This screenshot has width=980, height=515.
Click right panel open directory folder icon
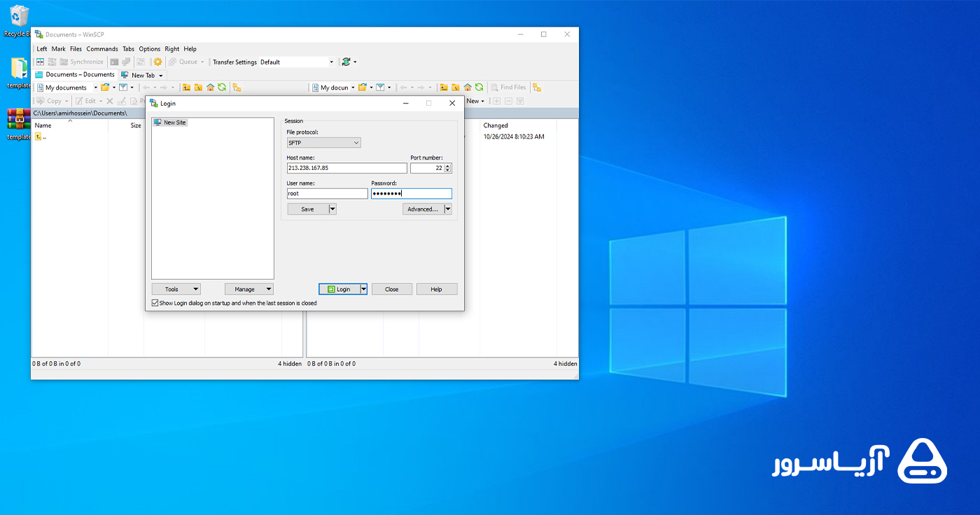pos(363,87)
